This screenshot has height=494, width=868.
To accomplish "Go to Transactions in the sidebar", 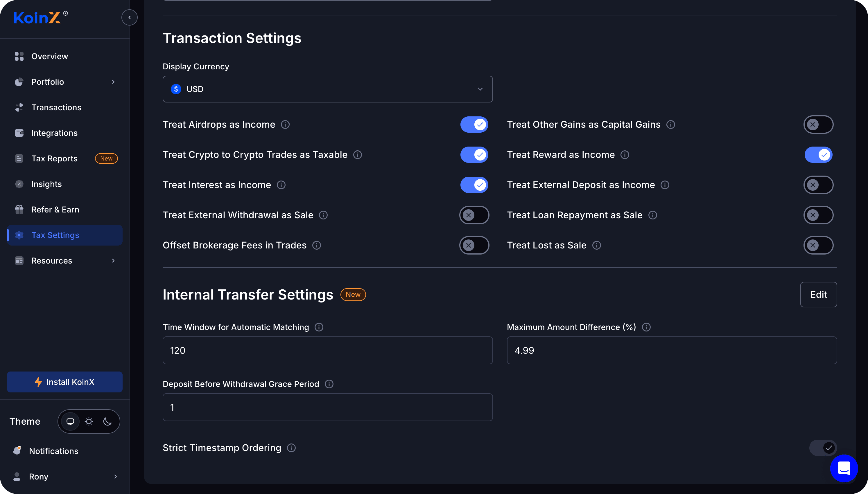I will click(56, 108).
